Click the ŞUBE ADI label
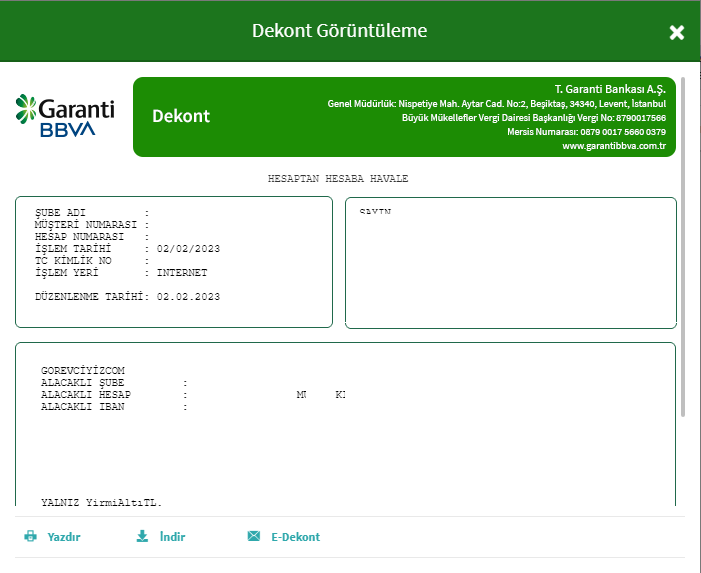Viewport: 701px width, 573px height. [x=60, y=212]
